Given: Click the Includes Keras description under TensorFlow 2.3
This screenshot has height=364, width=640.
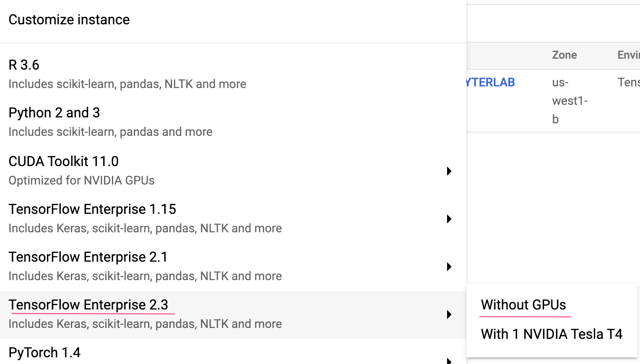Looking at the screenshot, I should pos(145,324).
